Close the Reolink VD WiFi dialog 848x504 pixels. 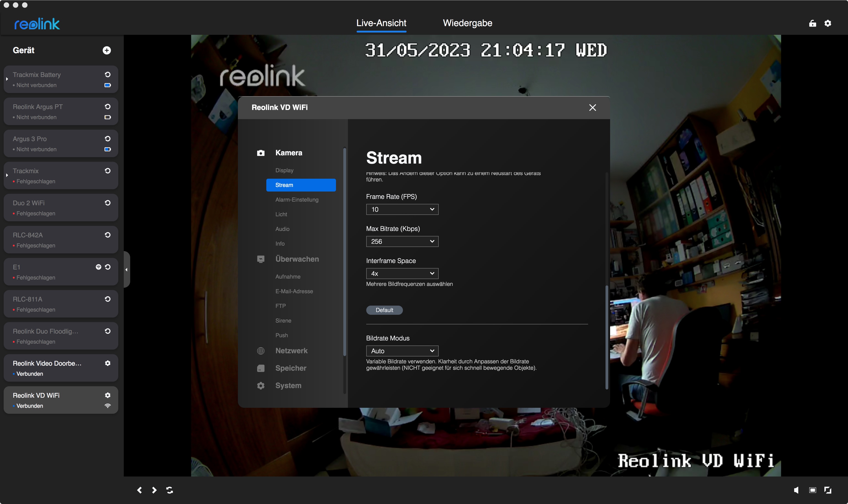(x=592, y=108)
